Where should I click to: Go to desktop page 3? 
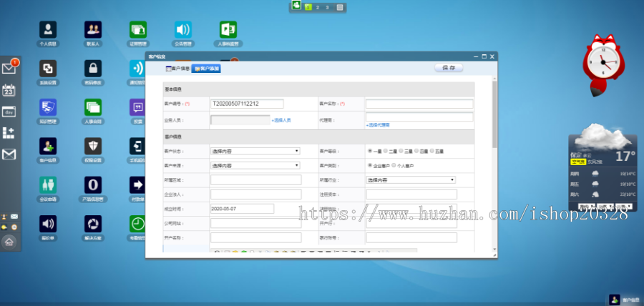[327, 7]
